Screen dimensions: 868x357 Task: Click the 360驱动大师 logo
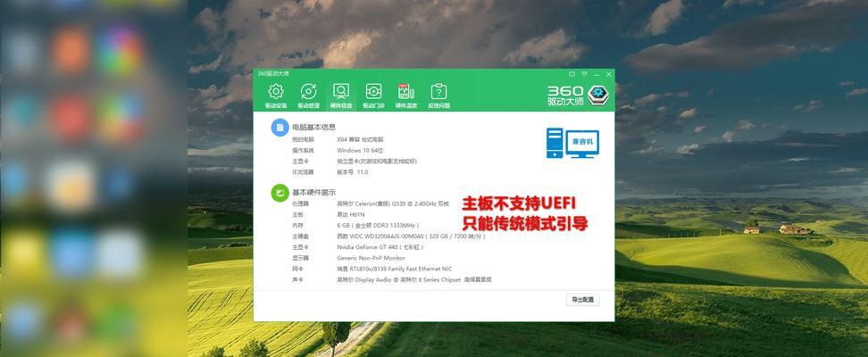[579, 95]
